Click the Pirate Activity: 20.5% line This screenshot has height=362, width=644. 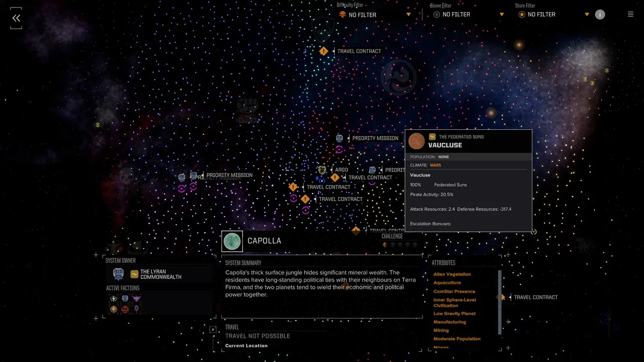click(432, 195)
